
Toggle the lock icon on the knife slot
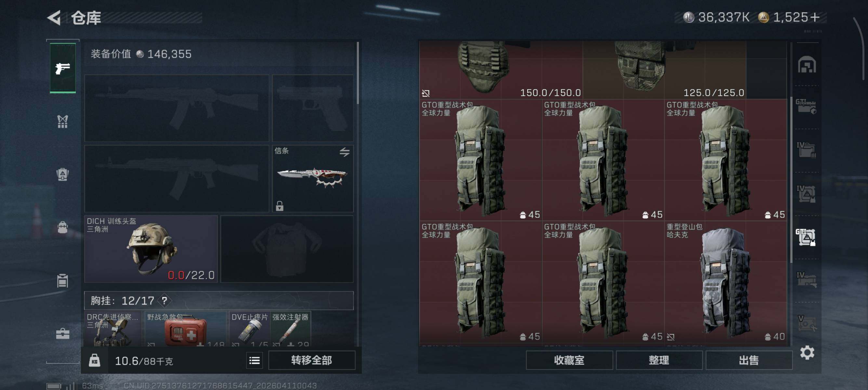pos(280,205)
